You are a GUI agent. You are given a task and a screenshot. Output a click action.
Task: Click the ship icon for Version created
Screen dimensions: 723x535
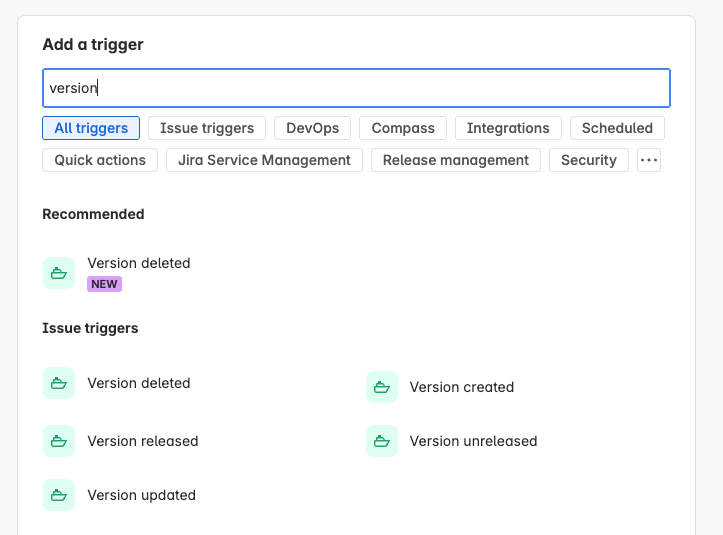382,387
